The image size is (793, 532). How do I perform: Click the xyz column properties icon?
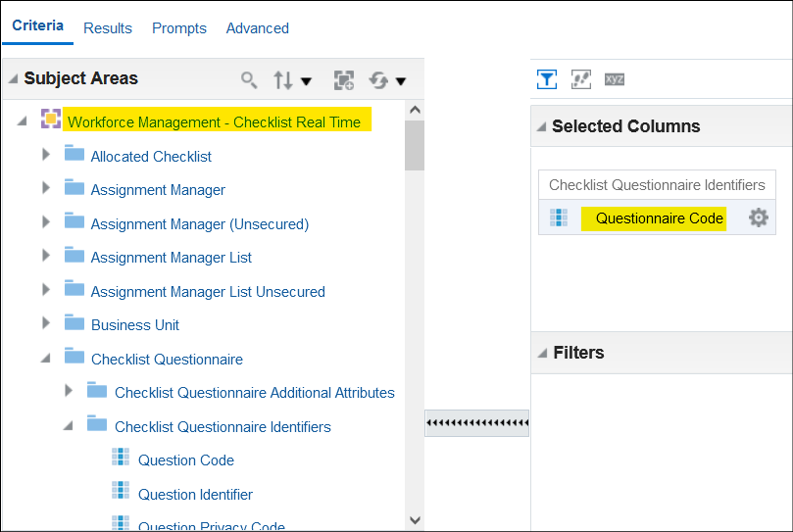tap(615, 79)
